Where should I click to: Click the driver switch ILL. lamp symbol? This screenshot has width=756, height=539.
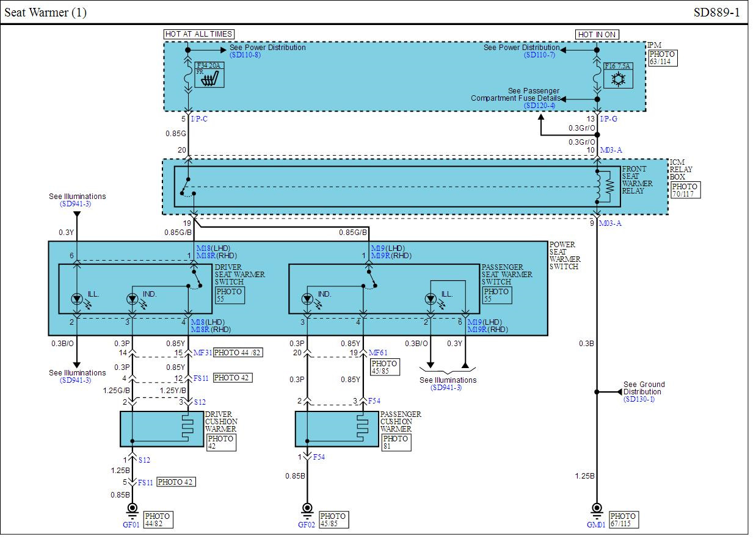pos(77,298)
